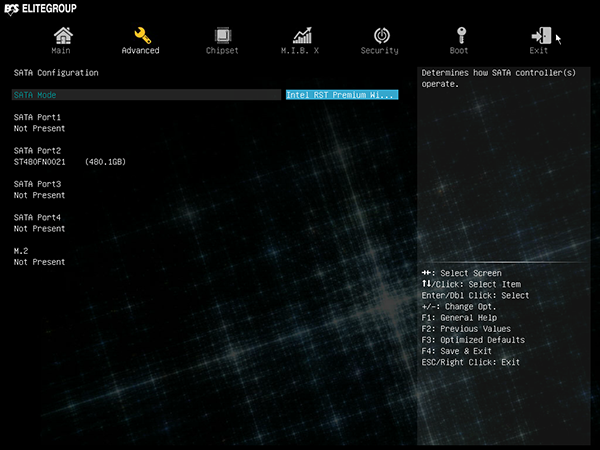Switch to the M.I.B. X tab label

point(300,51)
